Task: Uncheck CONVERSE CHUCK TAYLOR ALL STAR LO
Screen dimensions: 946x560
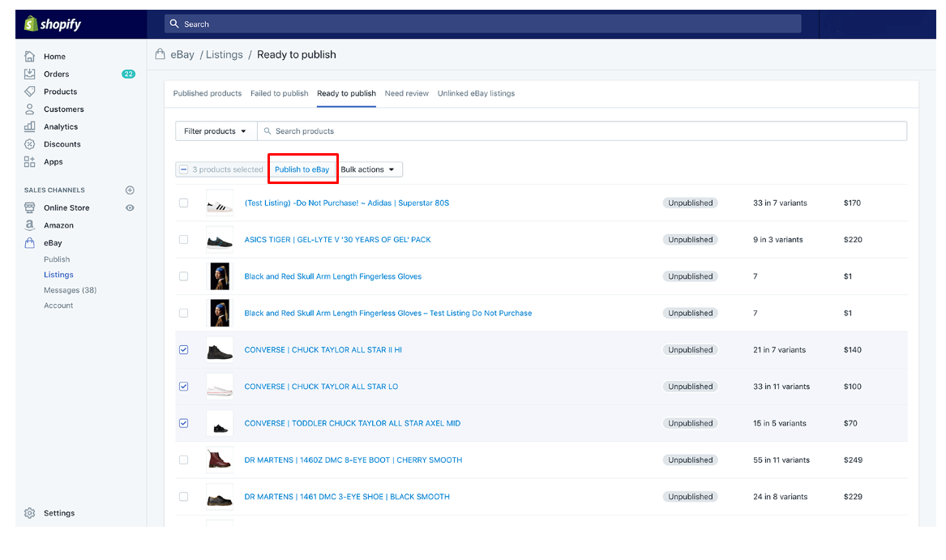Action: coord(183,387)
